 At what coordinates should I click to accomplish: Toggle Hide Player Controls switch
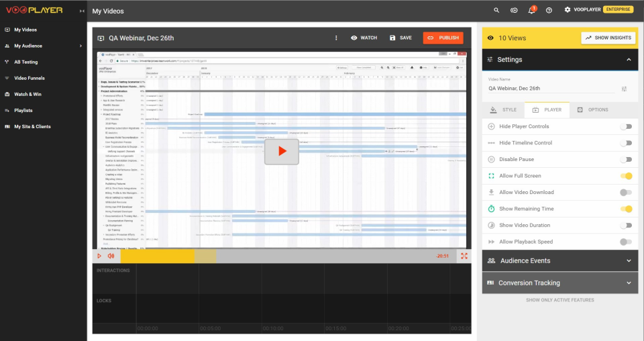[x=626, y=127]
